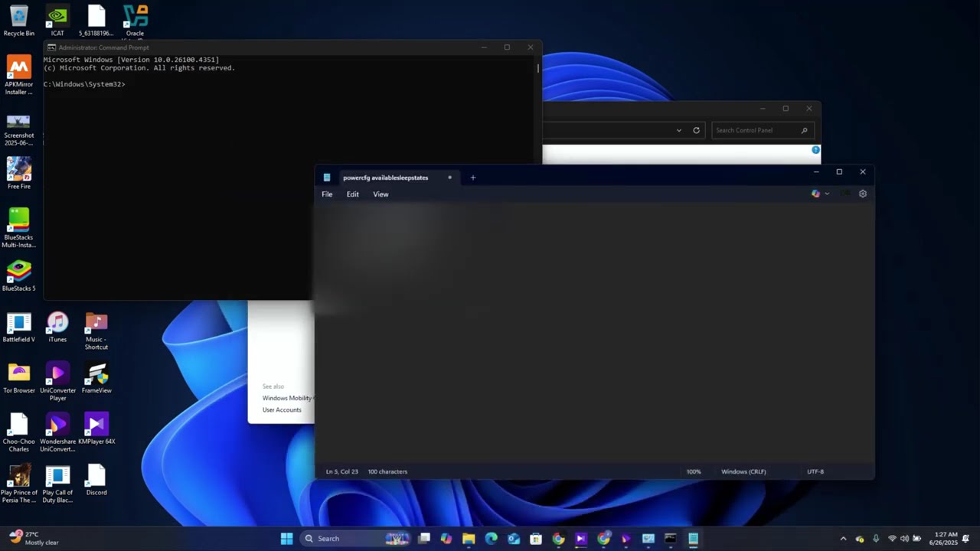Click the Notepad document icon in tab bar
This screenshot has width=980, height=551.
click(327, 178)
